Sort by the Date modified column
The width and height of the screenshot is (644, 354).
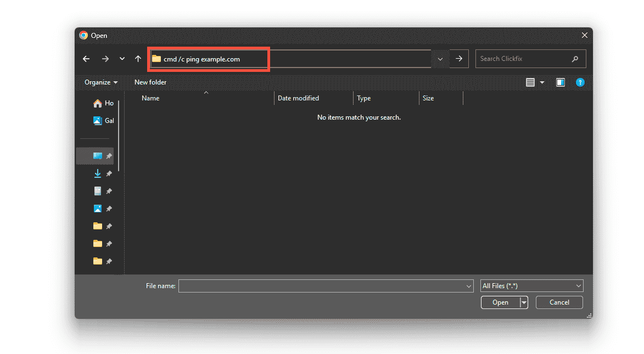pos(298,98)
